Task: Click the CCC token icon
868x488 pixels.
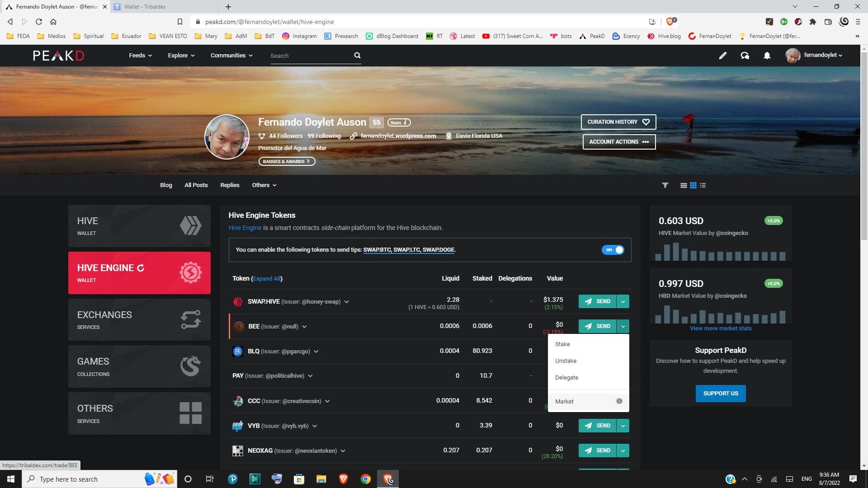Action: coord(238,401)
